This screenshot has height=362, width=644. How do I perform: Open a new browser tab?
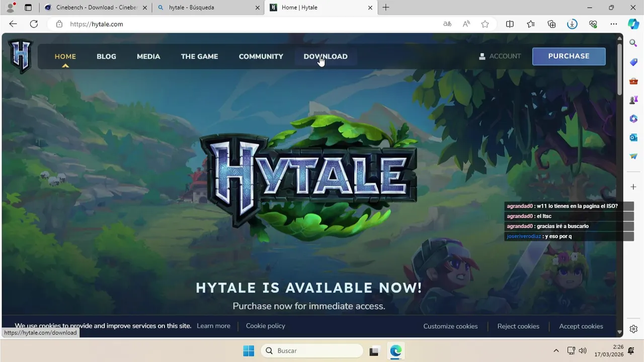click(x=386, y=8)
